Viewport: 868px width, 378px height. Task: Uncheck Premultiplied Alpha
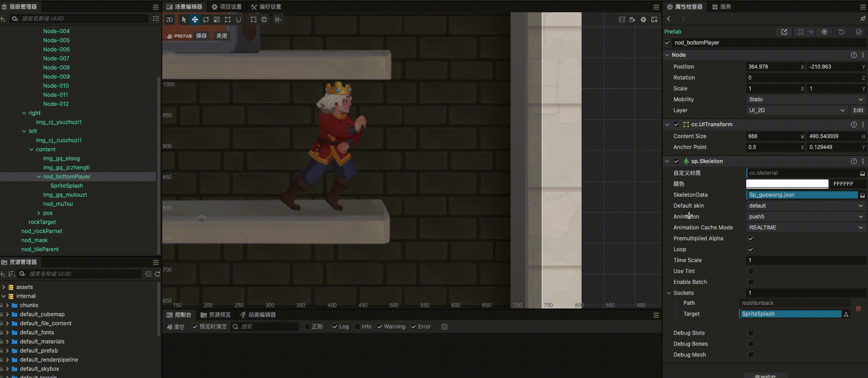click(x=751, y=239)
